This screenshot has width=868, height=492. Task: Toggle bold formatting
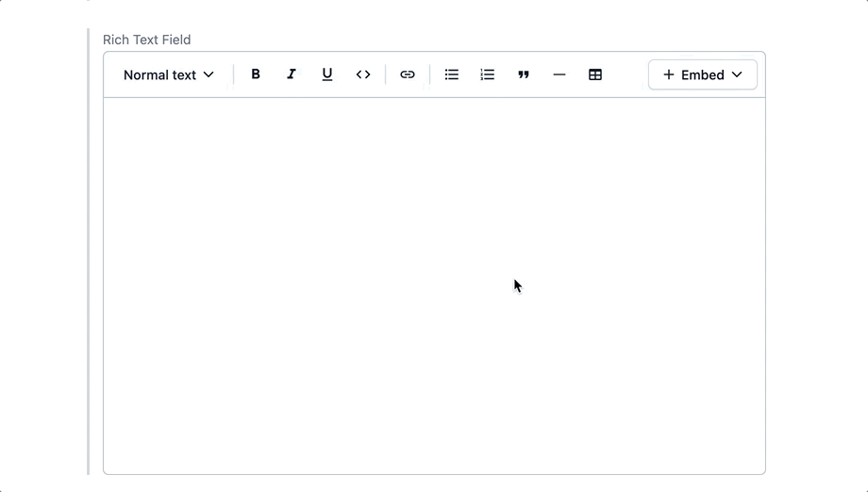pos(255,74)
